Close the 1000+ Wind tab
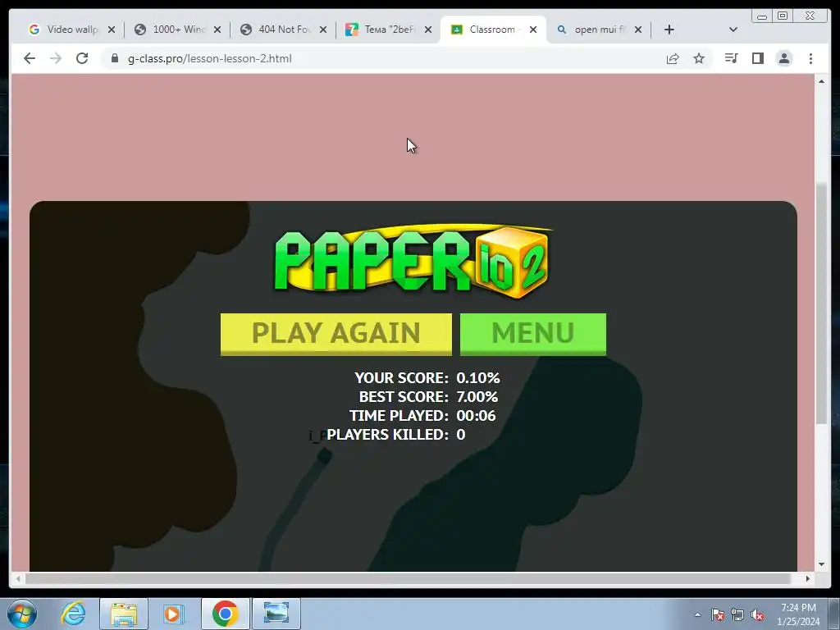 217,30
